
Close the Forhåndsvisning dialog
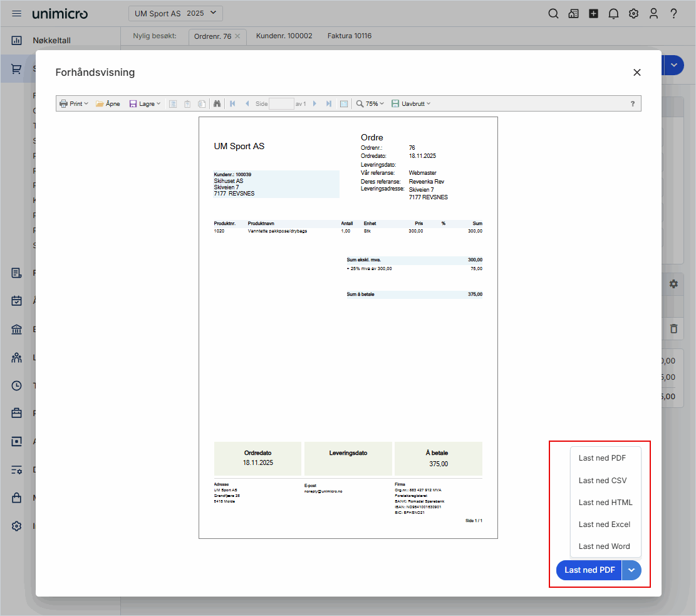637,73
